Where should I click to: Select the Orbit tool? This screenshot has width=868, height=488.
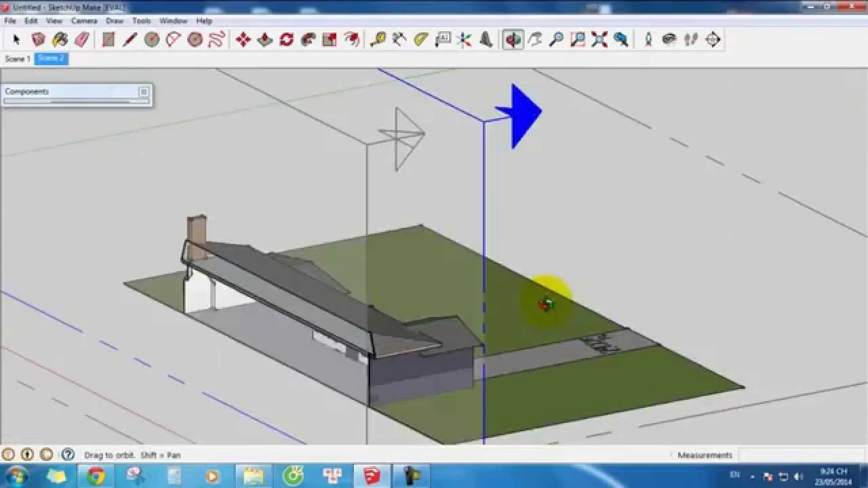(x=513, y=40)
